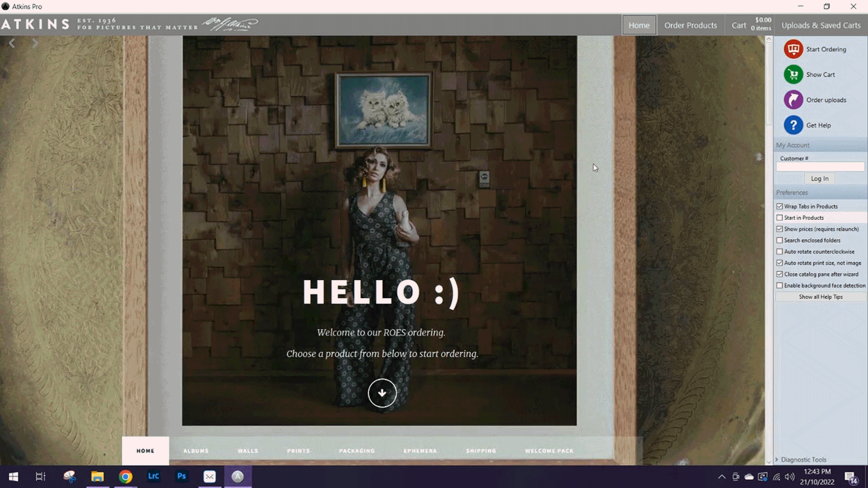The width and height of the screenshot is (868, 488).
Task: Open Lightroom Classic from the taskbar
Action: point(153,476)
